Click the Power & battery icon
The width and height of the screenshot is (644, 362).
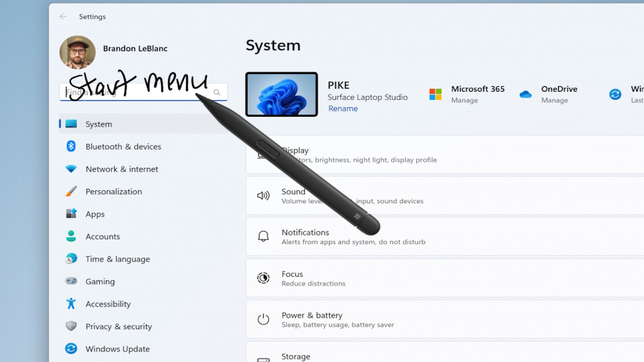pos(263,320)
